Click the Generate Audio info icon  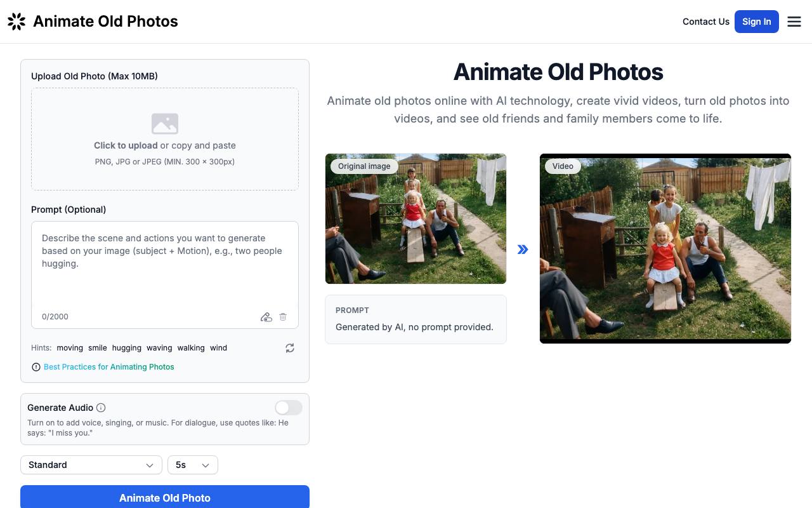click(101, 408)
